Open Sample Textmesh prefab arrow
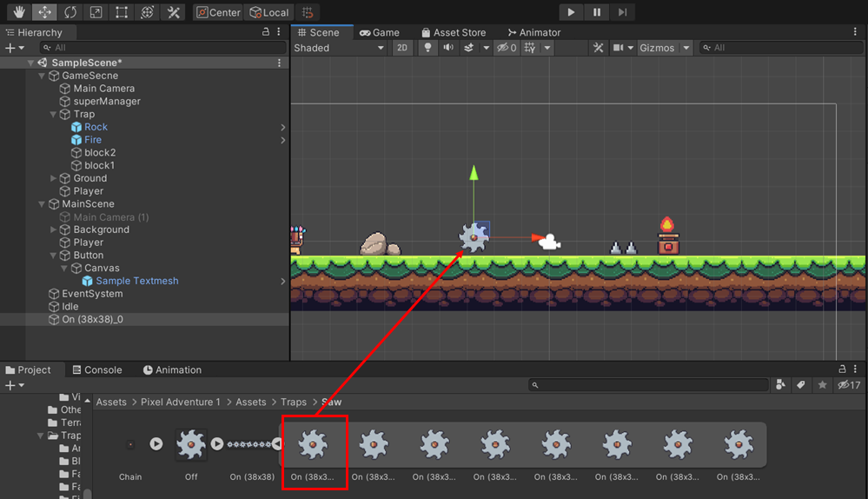 click(283, 282)
